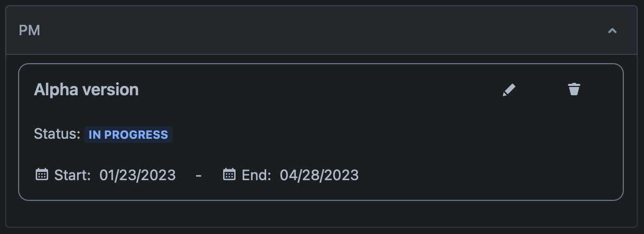Click the end date 04/28/2023
Image resolution: width=644 pixels, height=234 pixels.
pos(319,175)
